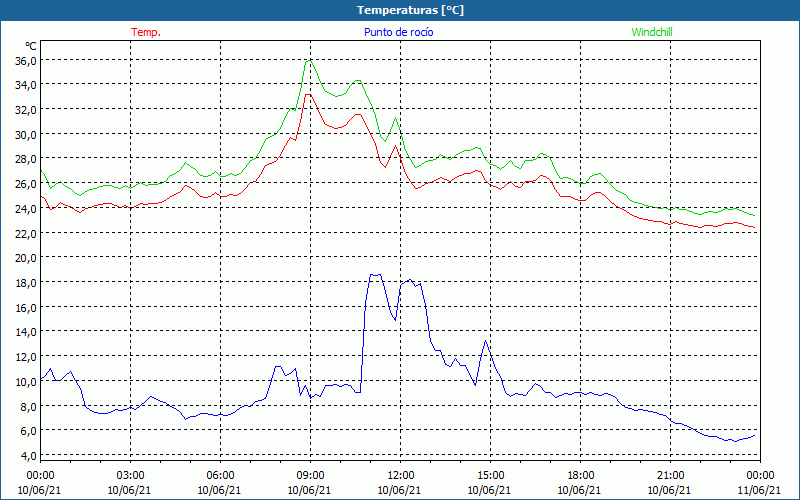Viewport: 800px width, 500px height.
Task: Click the 'Temperaturas [°C]' chart title
Action: (x=410, y=10)
